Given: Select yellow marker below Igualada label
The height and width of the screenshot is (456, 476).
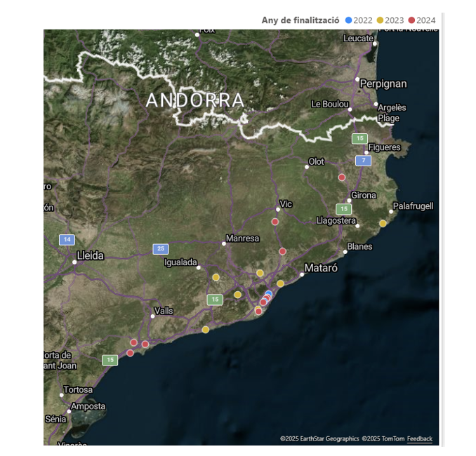Looking at the screenshot, I should click(216, 277).
